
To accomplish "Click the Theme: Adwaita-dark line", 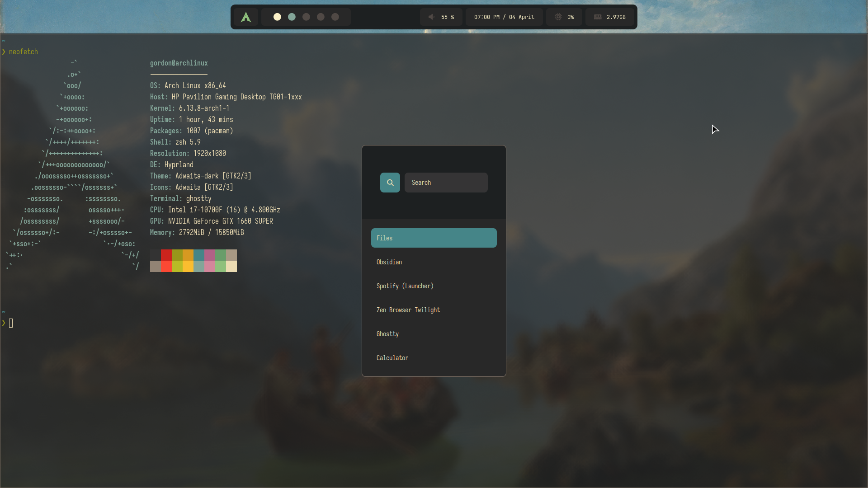I will (x=201, y=176).
